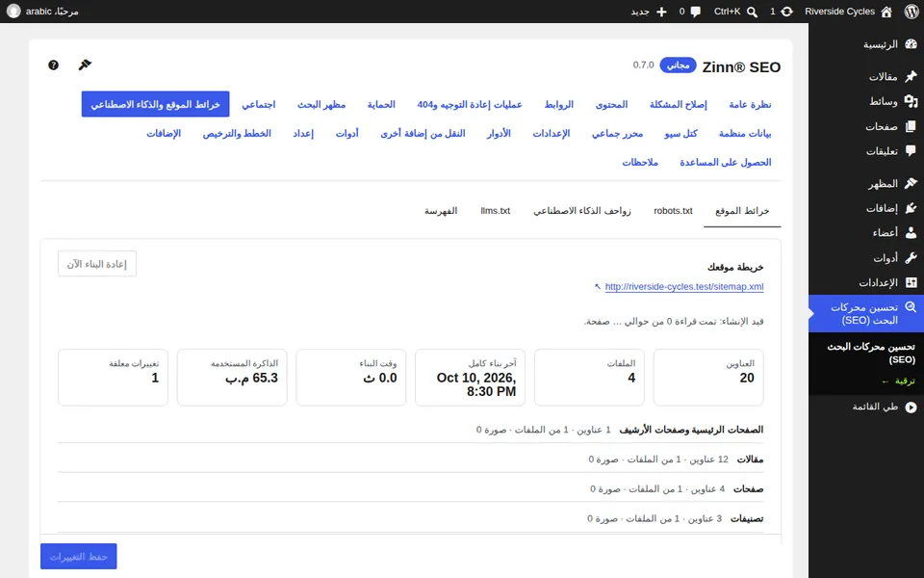Open the وسائط media icon

point(911,101)
